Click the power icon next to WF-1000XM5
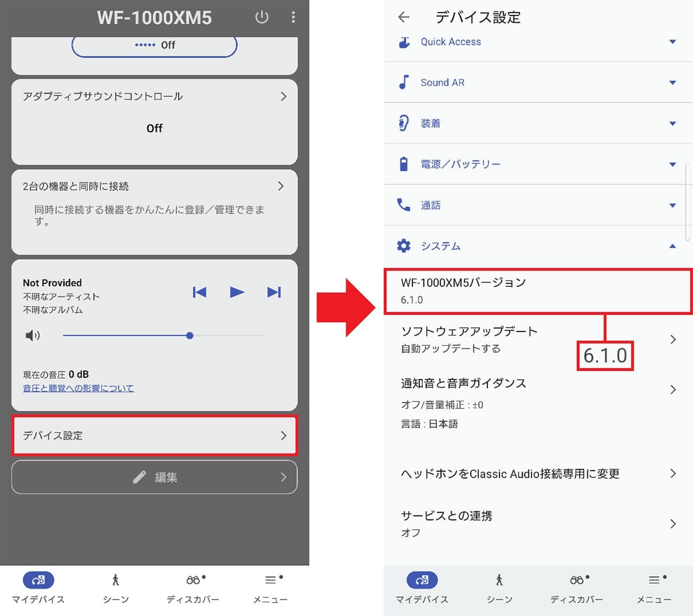Viewport: 693px width, 616px height. [x=262, y=17]
